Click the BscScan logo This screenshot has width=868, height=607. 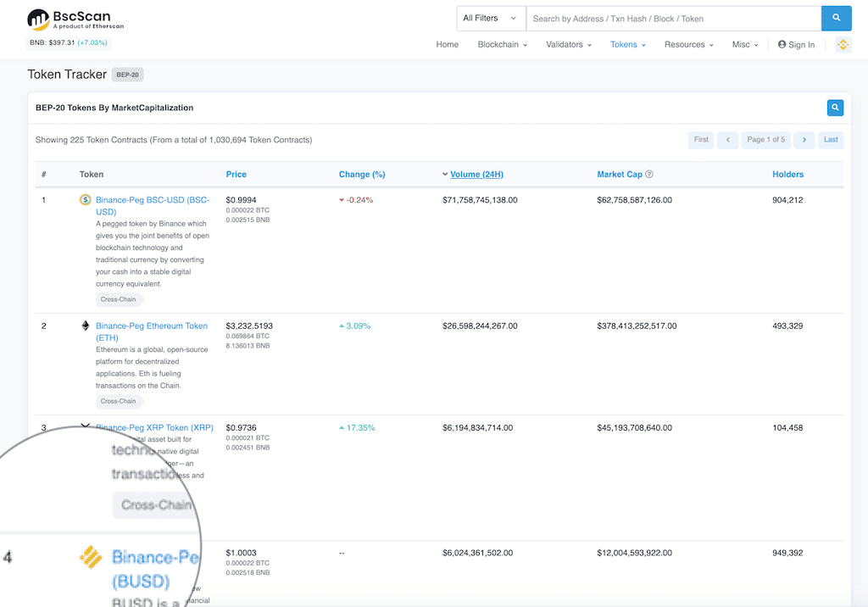[x=75, y=19]
